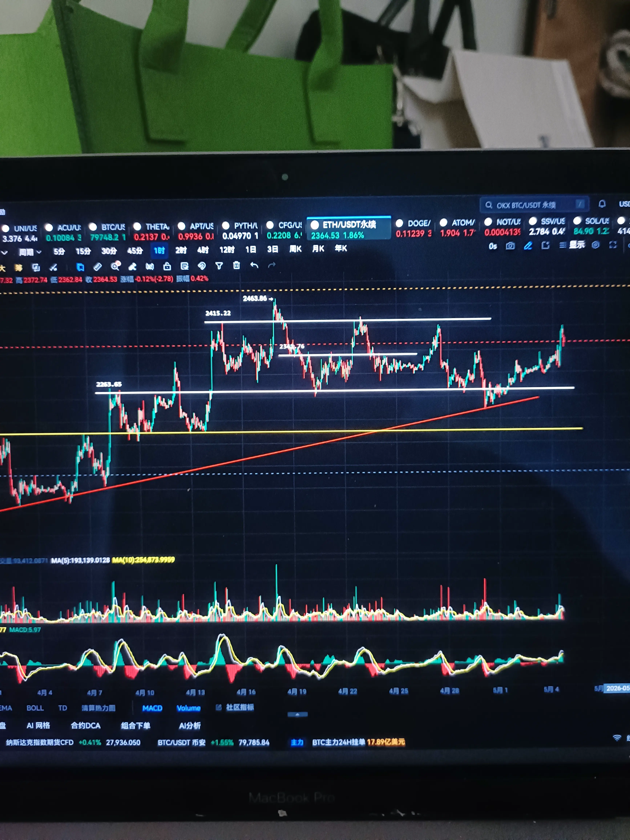The width and height of the screenshot is (630, 840).
Task: Switch to the 周K weekly chart
Action: coord(295,249)
